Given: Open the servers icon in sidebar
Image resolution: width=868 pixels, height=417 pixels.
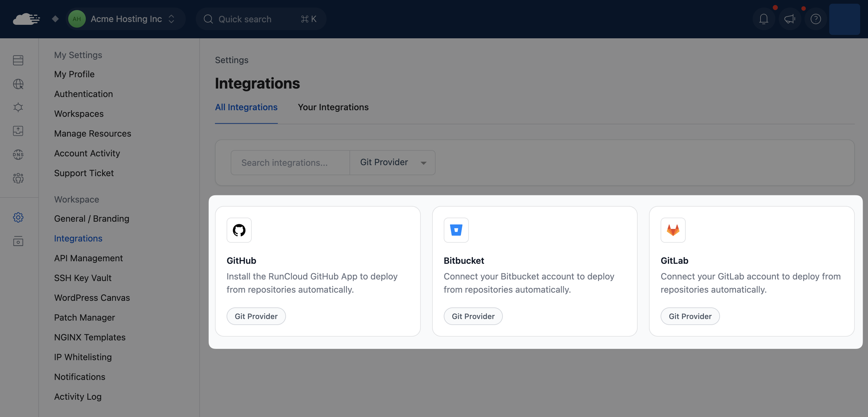Looking at the screenshot, I should [x=18, y=60].
